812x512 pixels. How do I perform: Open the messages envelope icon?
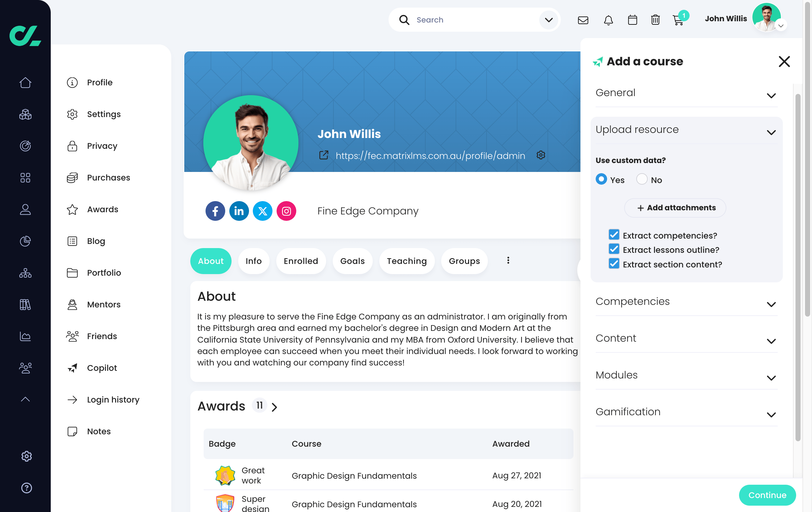click(583, 20)
